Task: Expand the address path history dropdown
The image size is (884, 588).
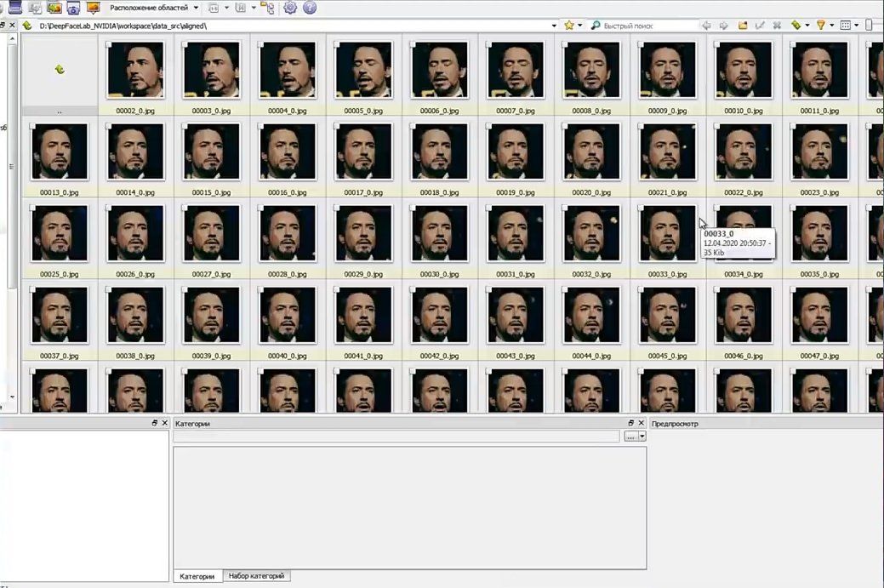Action: click(x=554, y=26)
